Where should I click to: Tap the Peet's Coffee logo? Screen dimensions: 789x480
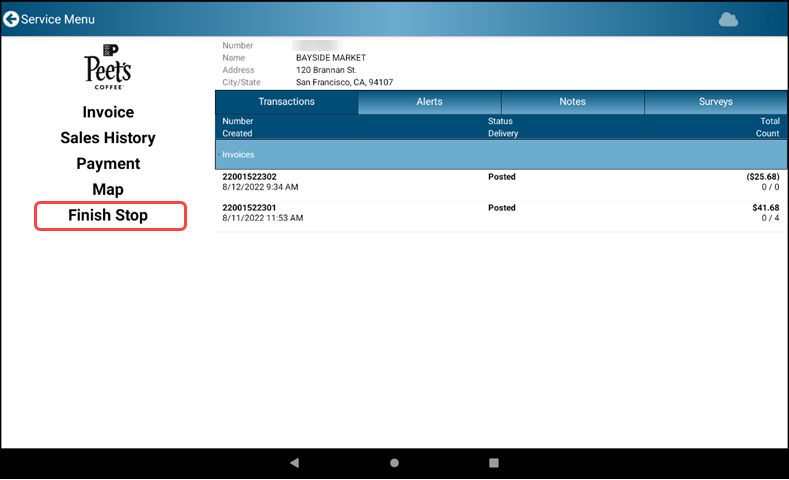tap(108, 67)
